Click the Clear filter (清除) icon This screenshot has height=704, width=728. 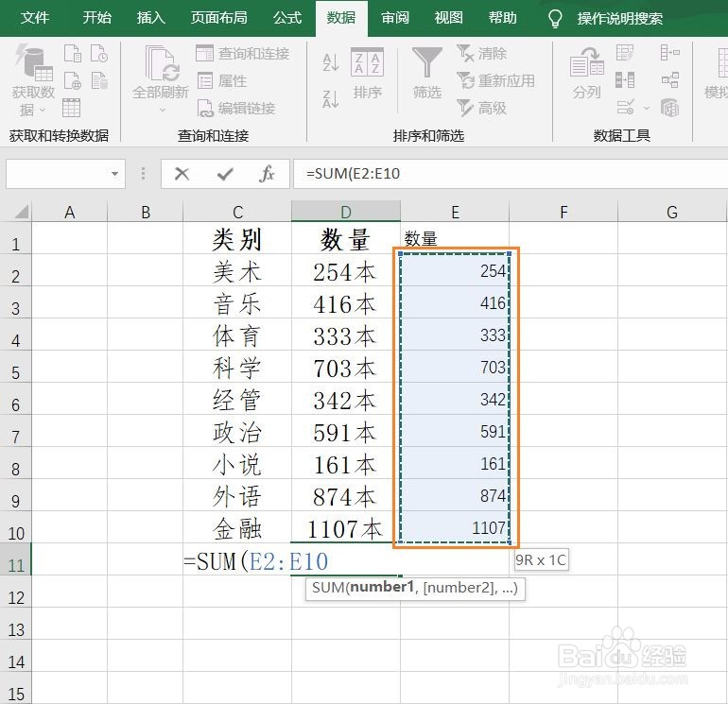[x=481, y=53]
